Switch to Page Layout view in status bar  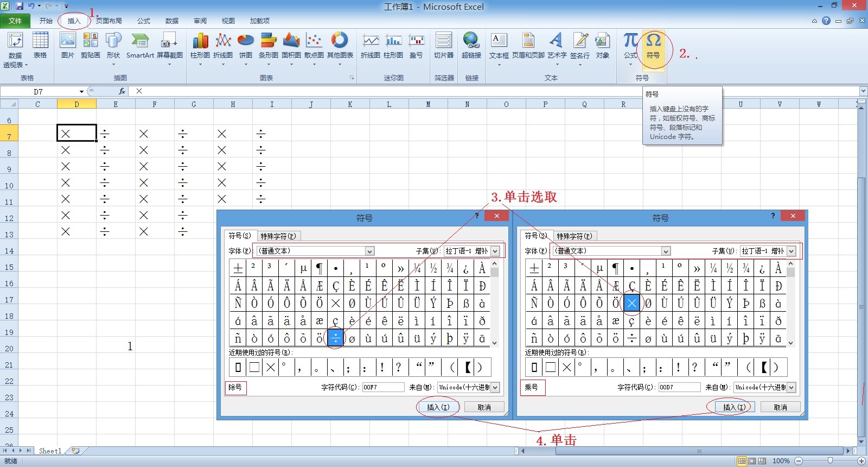click(752, 461)
